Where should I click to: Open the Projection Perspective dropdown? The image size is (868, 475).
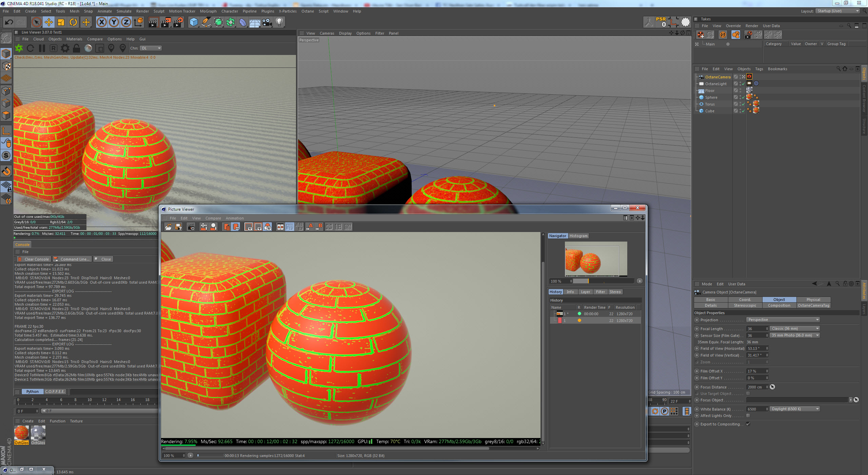783,320
